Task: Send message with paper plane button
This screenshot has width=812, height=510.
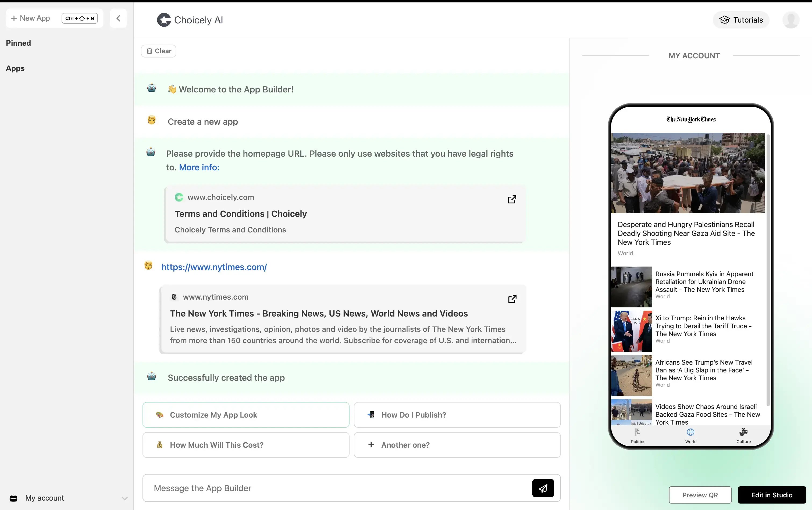Action: click(543, 488)
